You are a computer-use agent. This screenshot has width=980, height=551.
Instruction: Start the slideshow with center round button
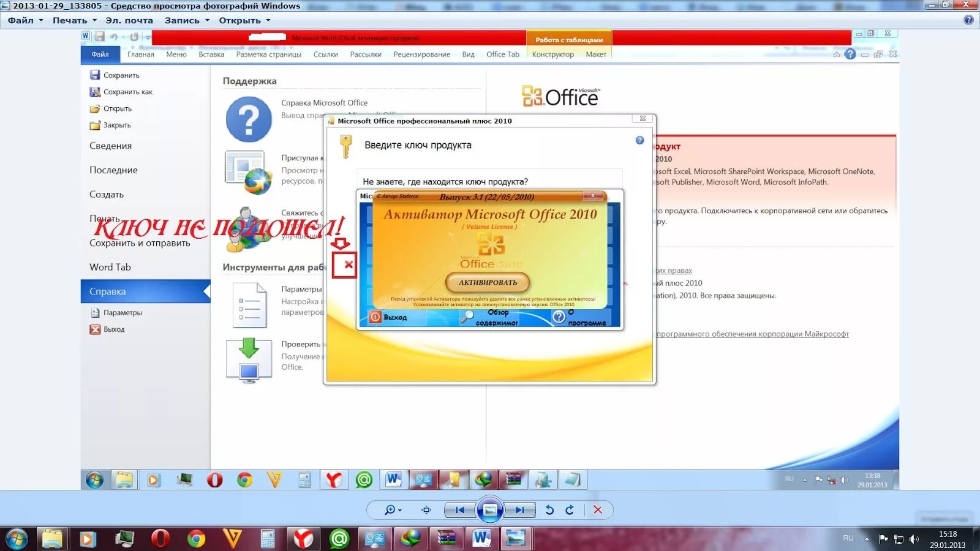click(x=490, y=510)
